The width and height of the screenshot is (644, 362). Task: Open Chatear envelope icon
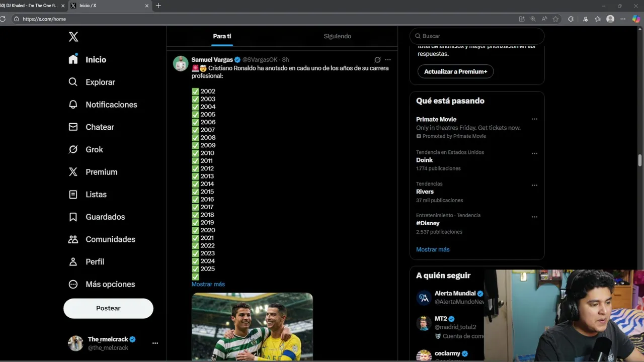tap(73, 127)
